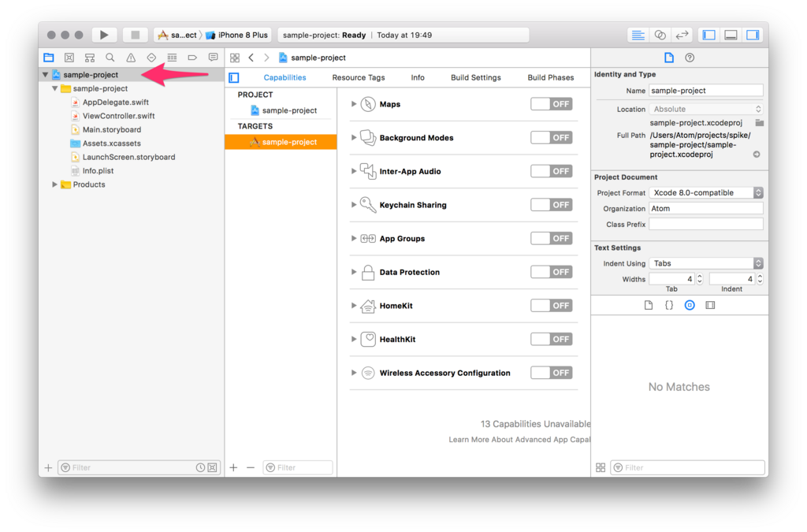The width and height of the screenshot is (807, 532).
Task: Toggle the Maps capability switch
Action: point(551,104)
